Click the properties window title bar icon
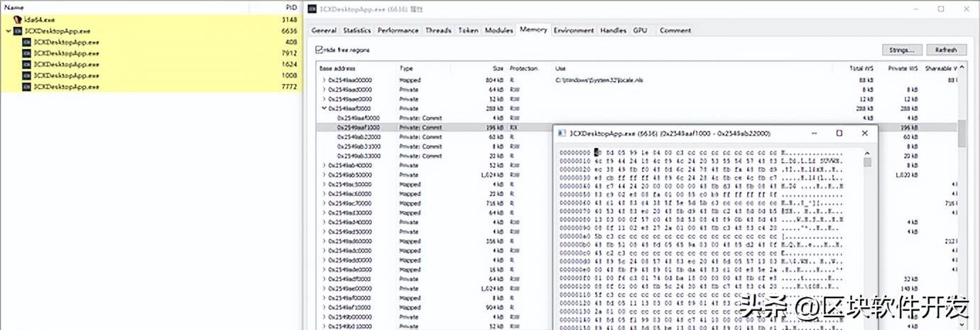Screen dimensions: 980x330 coord(312,9)
